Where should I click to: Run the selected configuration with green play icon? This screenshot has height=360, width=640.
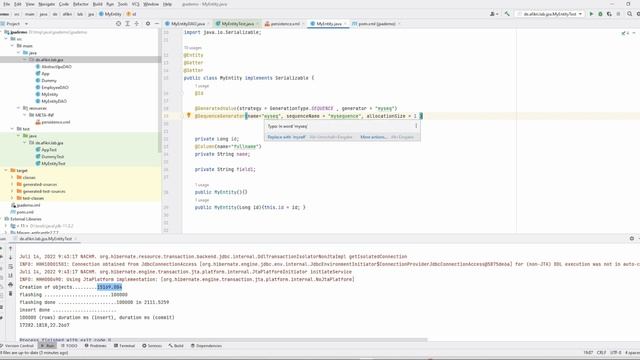click(x=591, y=14)
